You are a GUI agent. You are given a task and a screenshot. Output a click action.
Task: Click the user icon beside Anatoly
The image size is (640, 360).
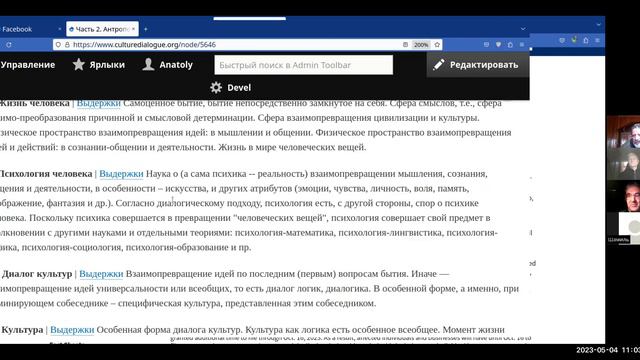[148, 64]
